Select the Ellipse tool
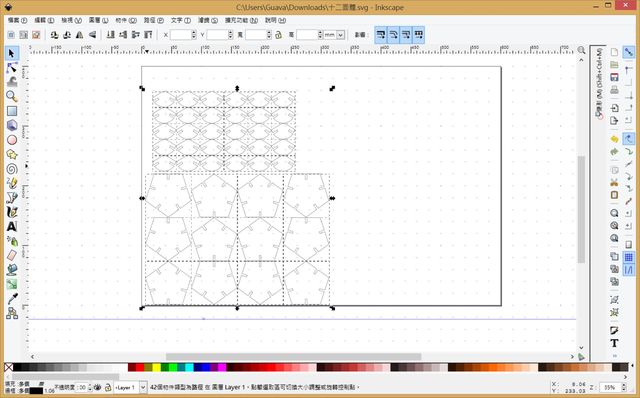 [x=12, y=140]
